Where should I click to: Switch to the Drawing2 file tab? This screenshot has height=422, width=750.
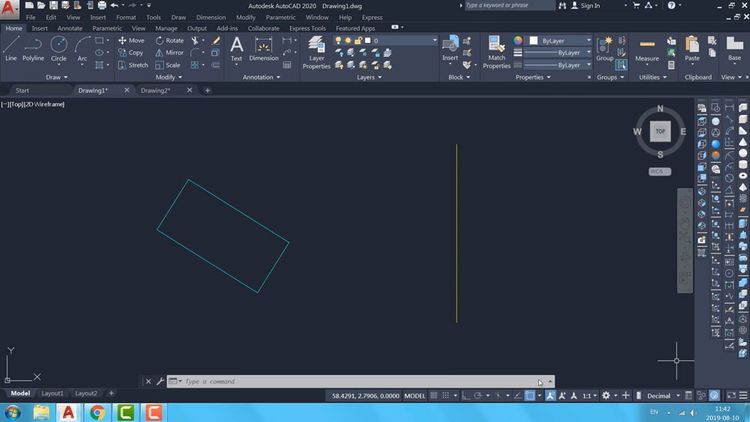click(155, 90)
